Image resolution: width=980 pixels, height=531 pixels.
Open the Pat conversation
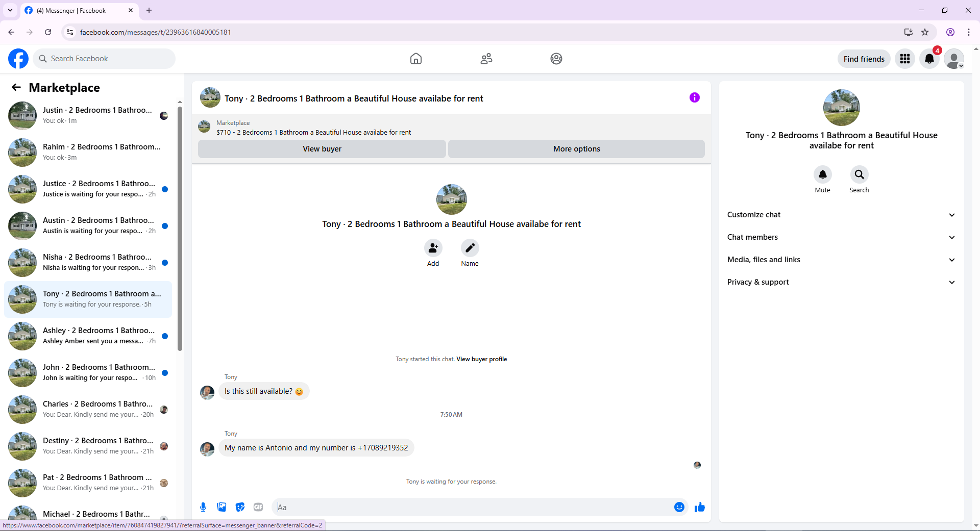pos(88,483)
